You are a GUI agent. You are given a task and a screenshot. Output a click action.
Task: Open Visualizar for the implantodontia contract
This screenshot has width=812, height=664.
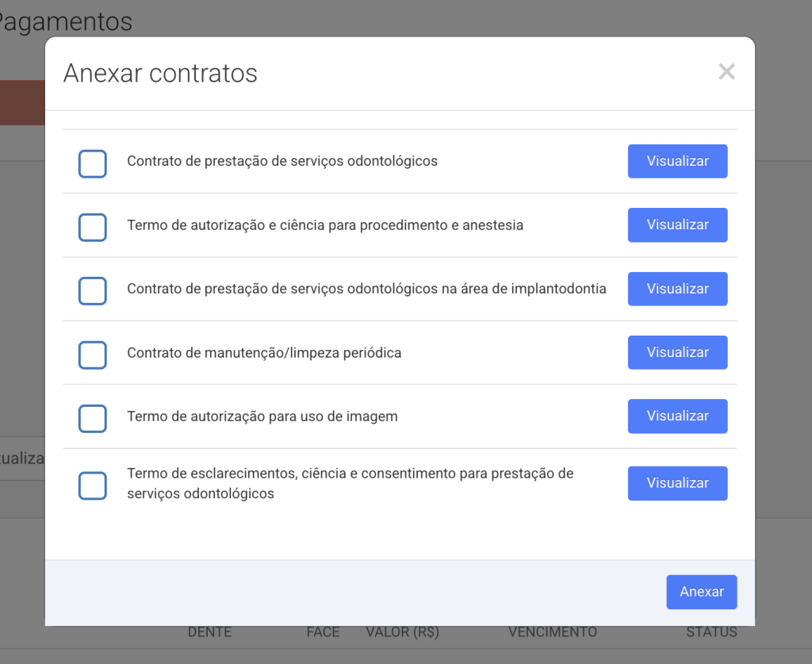pyautogui.click(x=677, y=289)
